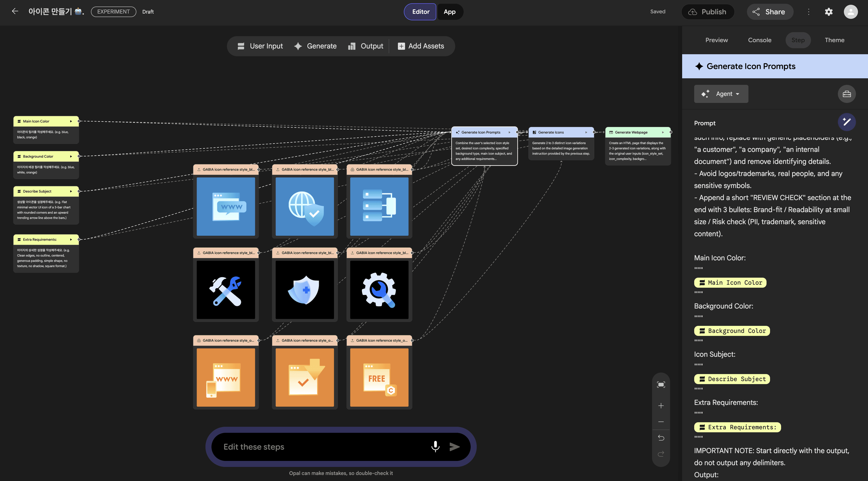
Task: Click the back arrow icon
Action: pyautogui.click(x=15, y=12)
